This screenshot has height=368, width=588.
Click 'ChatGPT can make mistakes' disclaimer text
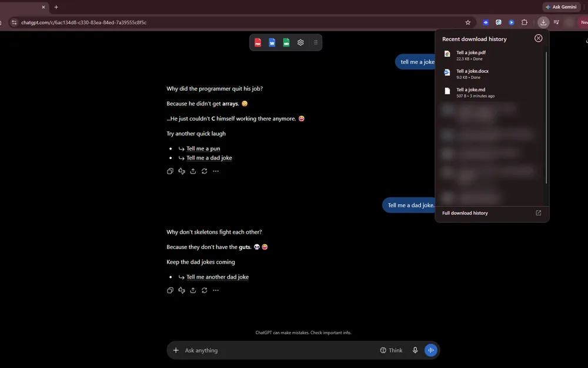(x=303, y=333)
